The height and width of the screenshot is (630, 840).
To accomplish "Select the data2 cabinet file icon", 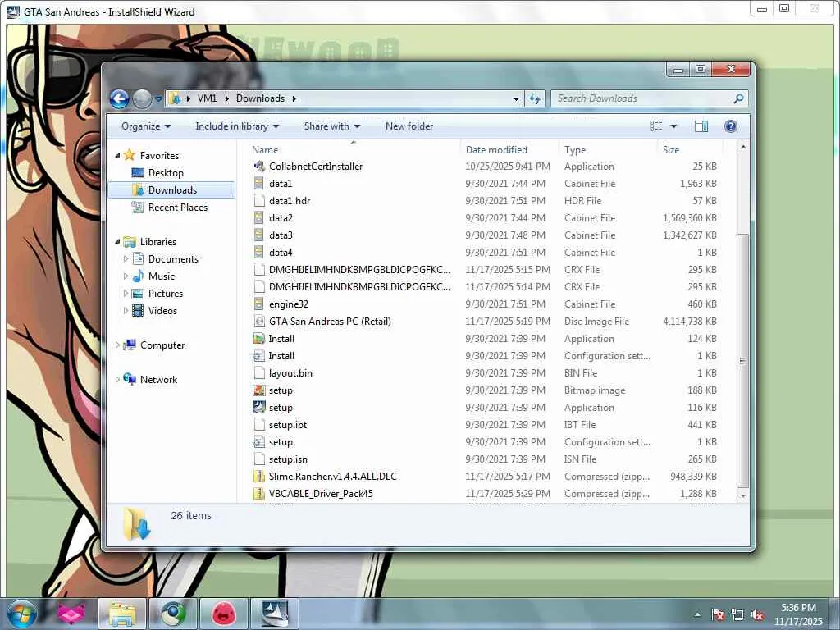I will coord(259,218).
